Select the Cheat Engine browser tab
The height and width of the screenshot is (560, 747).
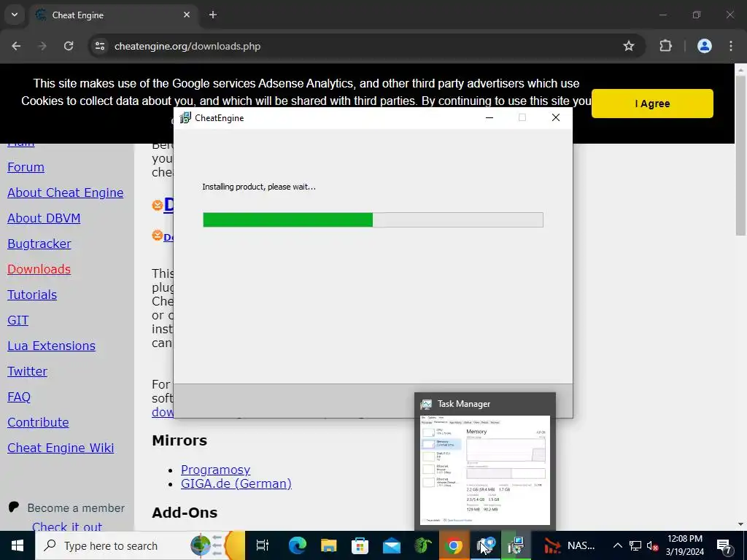point(115,15)
